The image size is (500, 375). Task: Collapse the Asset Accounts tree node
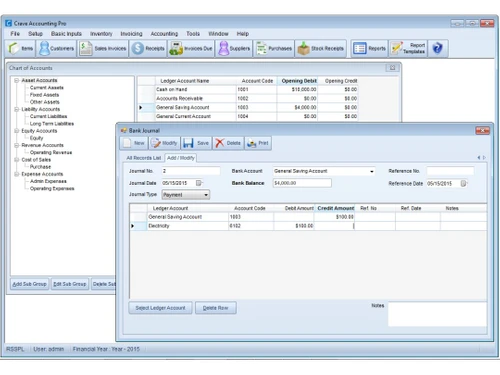pos(16,80)
